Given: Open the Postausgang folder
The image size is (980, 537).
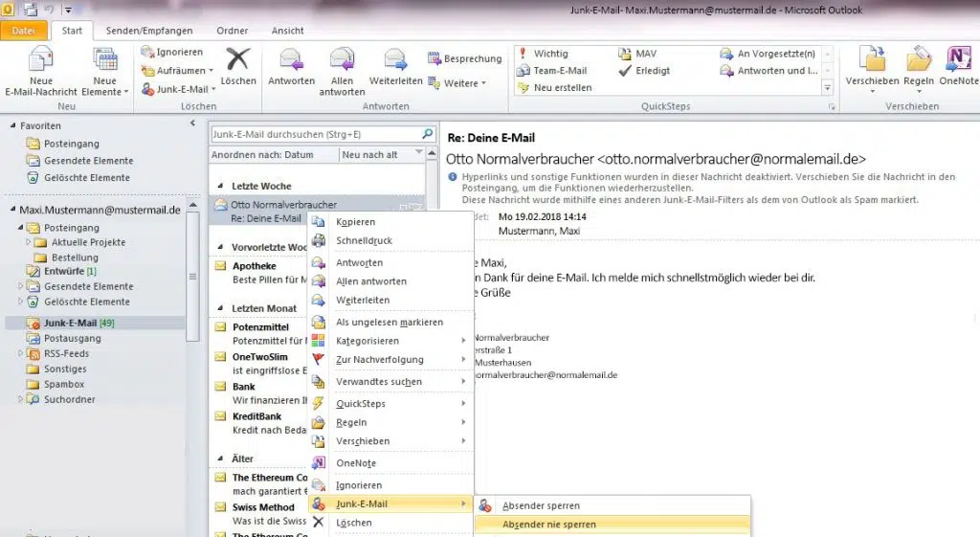Looking at the screenshot, I should [72, 338].
